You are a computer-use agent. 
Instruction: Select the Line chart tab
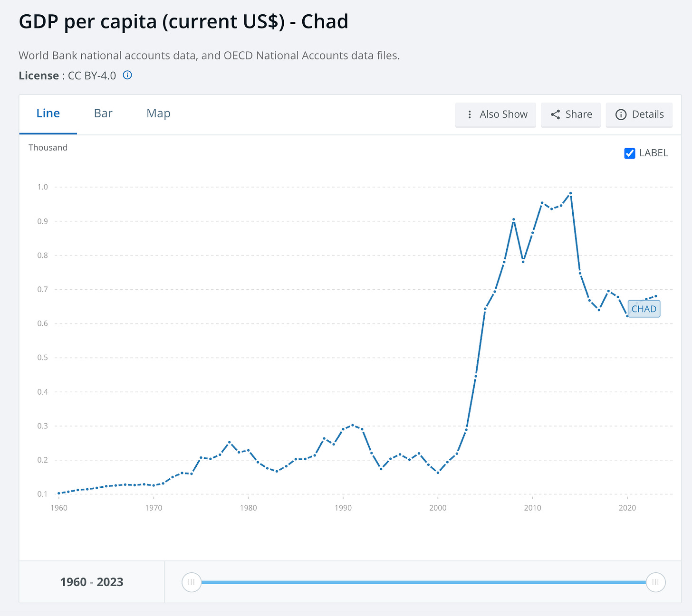pyautogui.click(x=48, y=113)
